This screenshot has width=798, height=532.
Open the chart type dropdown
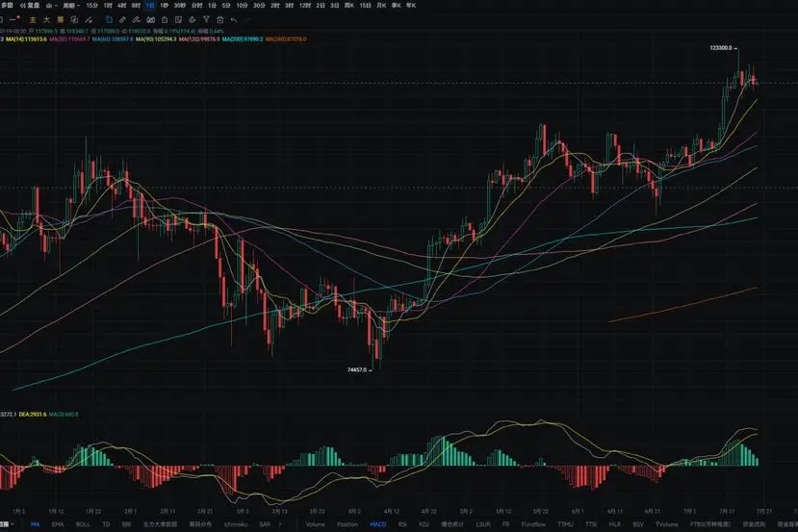[52, 6]
